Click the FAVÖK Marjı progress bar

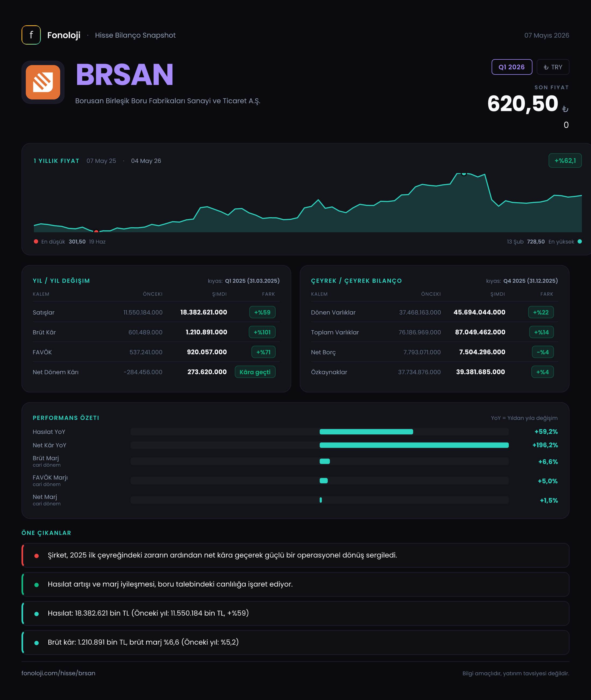pyautogui.click(x=319, y=481)
